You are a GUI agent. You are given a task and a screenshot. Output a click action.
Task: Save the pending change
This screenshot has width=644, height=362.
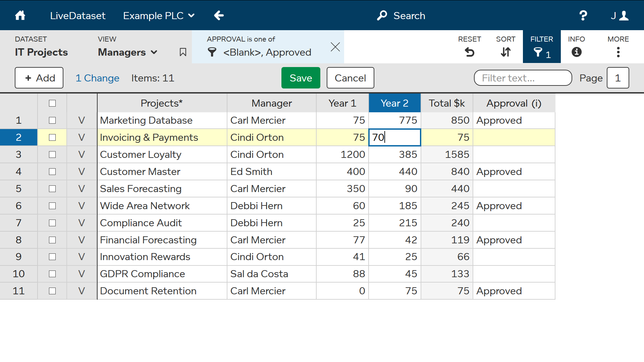pos(301,78)
